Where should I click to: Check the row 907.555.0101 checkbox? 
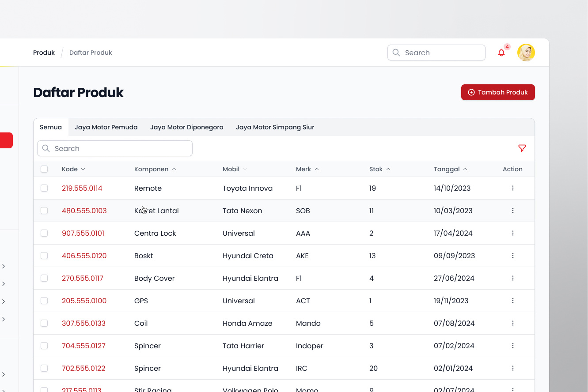[x=44, y=233]
